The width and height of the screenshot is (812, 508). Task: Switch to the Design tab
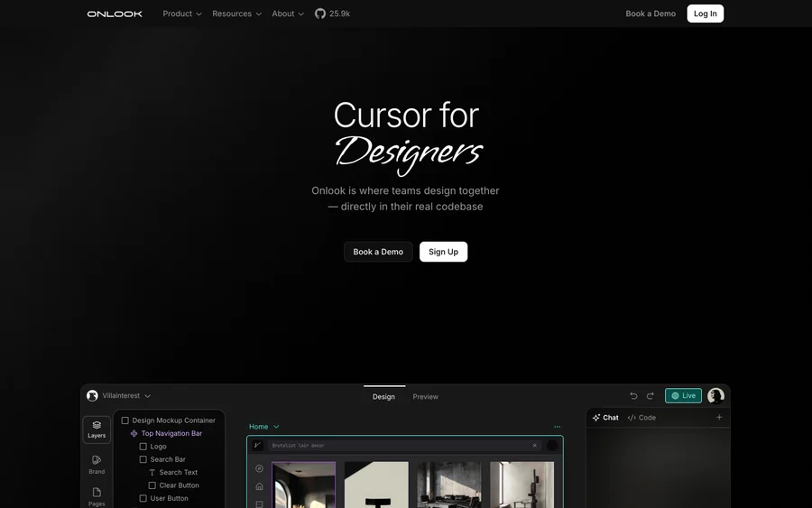pyautogui.click(x=383, y=397)
